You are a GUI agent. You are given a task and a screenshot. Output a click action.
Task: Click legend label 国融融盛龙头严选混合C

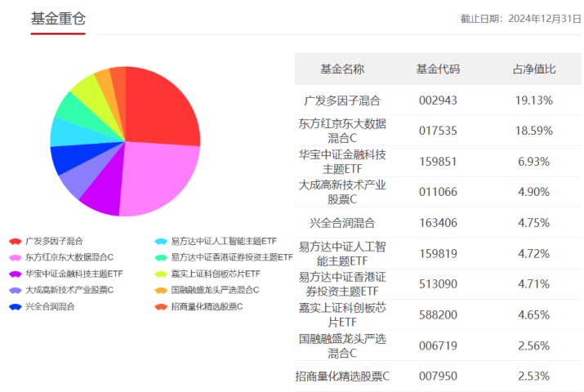[215, 290]
